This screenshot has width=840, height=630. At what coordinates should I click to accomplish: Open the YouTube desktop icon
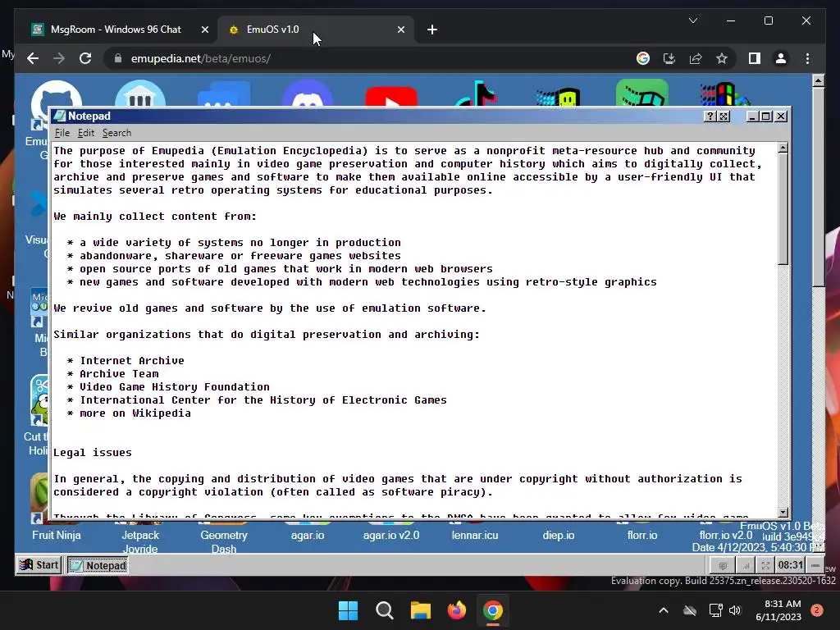(x=391, y=97)
